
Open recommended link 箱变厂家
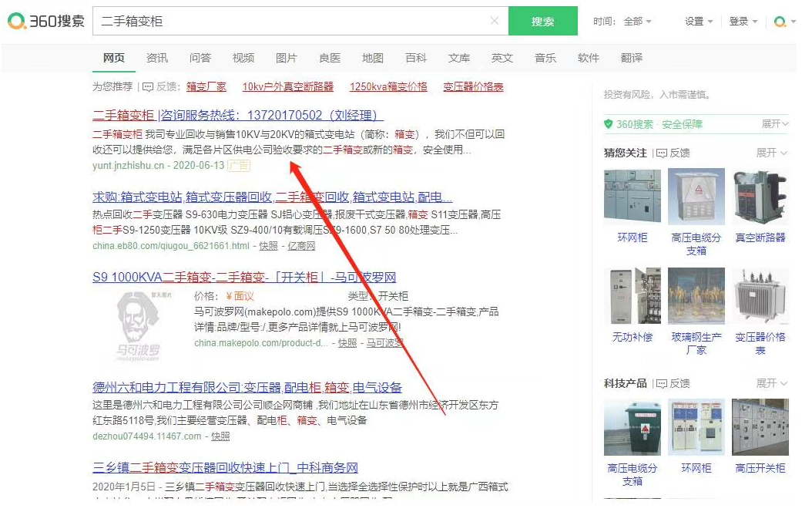pyautogui.click(x=206, y=86)
